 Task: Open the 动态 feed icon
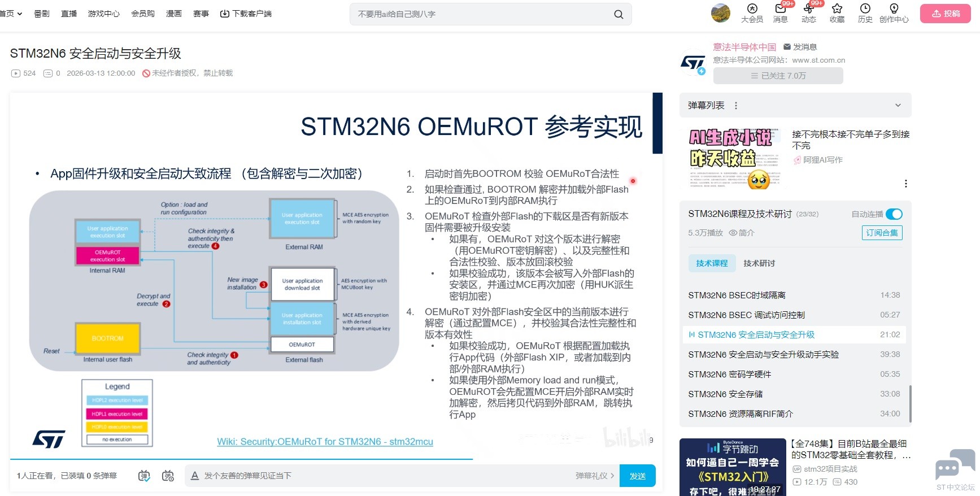tap(808, 8)
